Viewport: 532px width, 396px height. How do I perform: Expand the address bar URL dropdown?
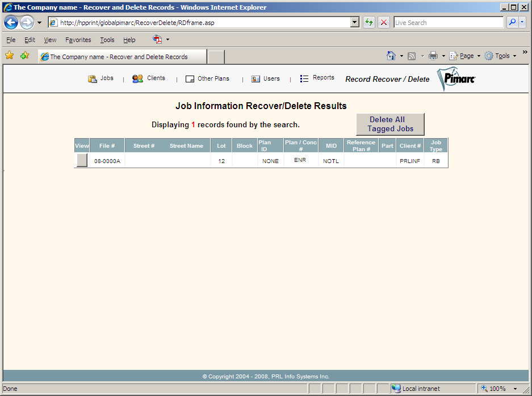tap(354, 23)
